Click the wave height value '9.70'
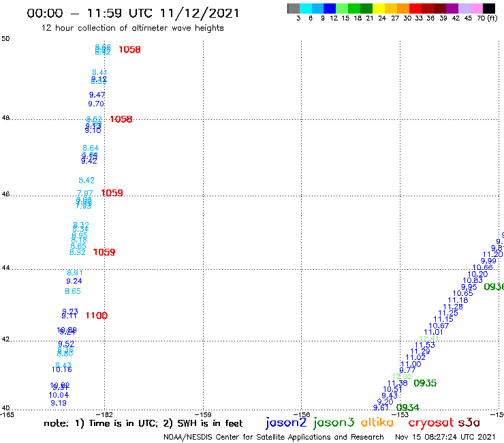Screen dimensions: 504x443 point(96,104)
